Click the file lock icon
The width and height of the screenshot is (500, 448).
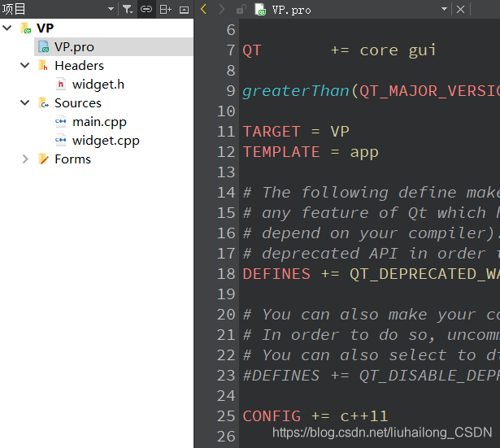[241, 9]
